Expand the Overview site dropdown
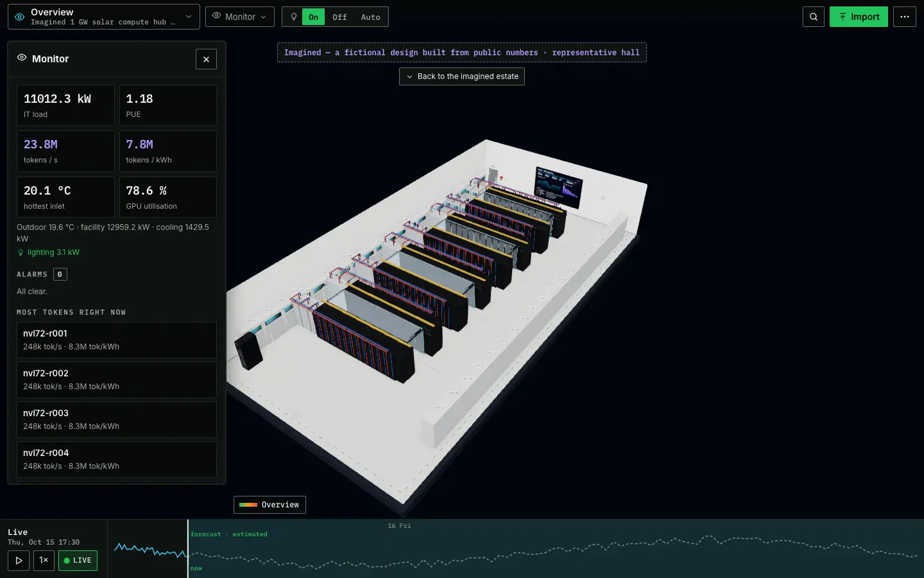The image size is (924, 578). (104, 17)
